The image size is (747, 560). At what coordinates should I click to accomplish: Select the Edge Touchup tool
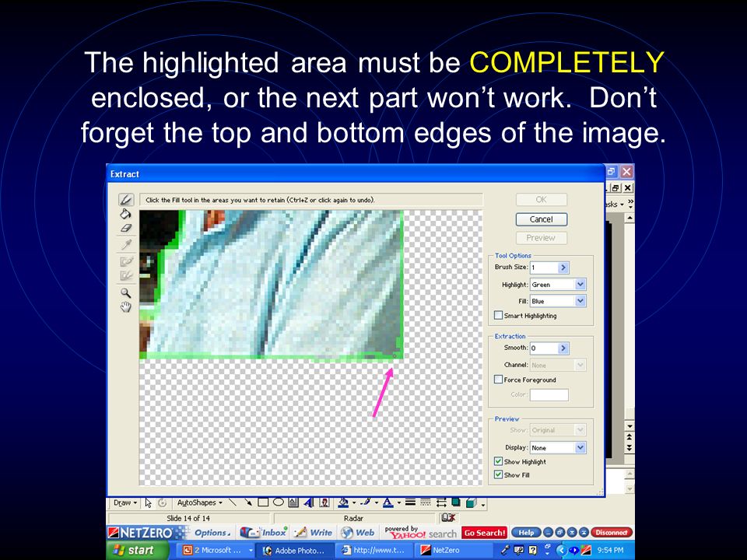126,275
